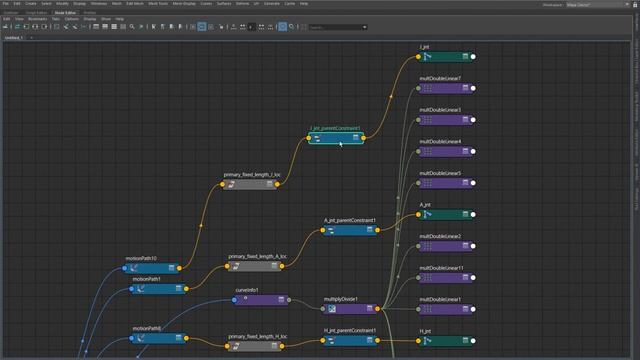This screenshot has width=640, height=360.
Task: Show input and output connections icon
Action: [x=35, y=27]
